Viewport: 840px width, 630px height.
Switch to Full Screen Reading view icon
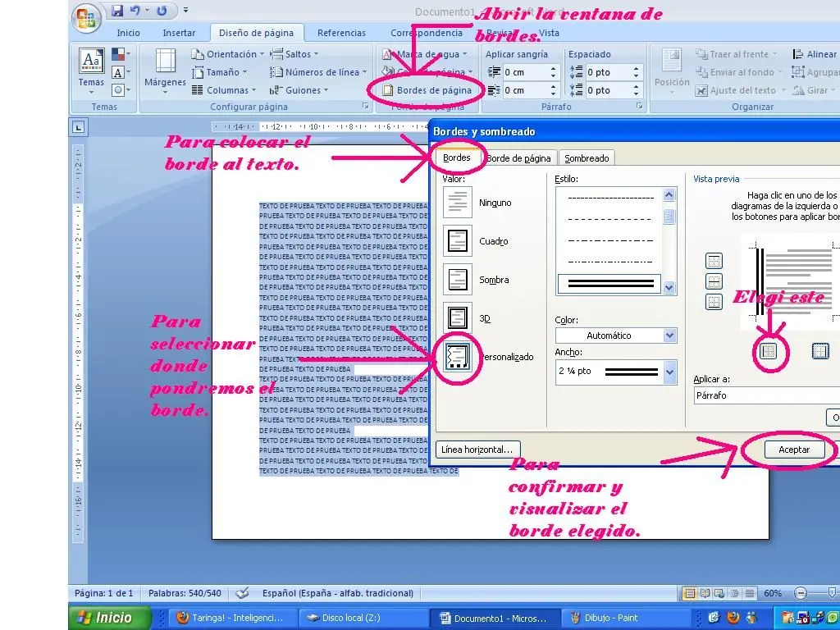pyautogui.click(x=705, y=593)
